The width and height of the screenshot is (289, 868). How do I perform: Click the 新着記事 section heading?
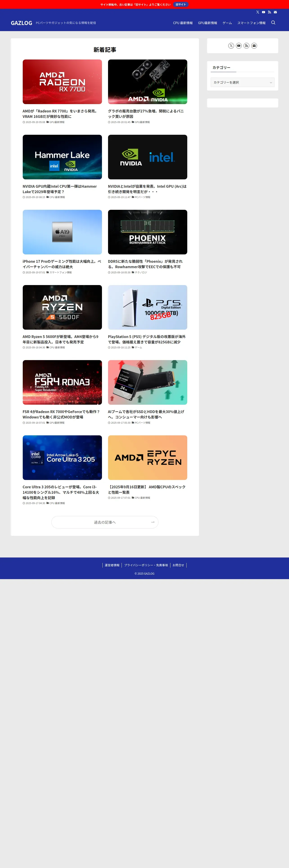[x=105, y=50]
